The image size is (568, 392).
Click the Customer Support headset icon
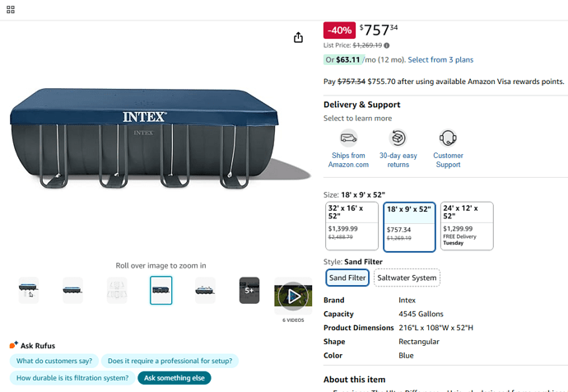click(448, 138)
